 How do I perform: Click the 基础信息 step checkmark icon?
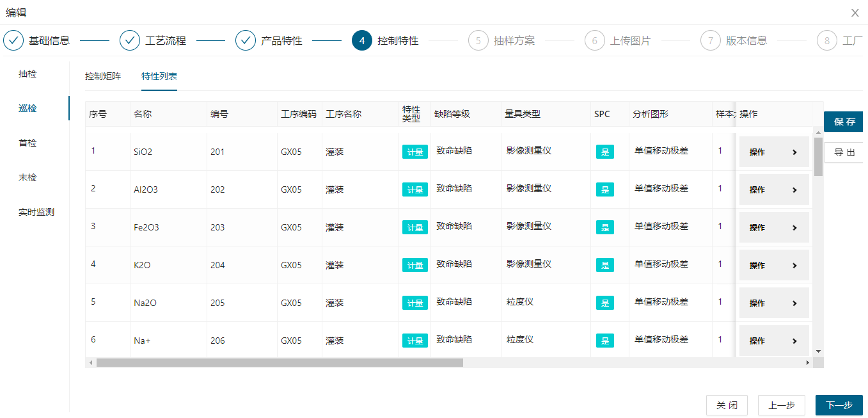click(13, 40)
